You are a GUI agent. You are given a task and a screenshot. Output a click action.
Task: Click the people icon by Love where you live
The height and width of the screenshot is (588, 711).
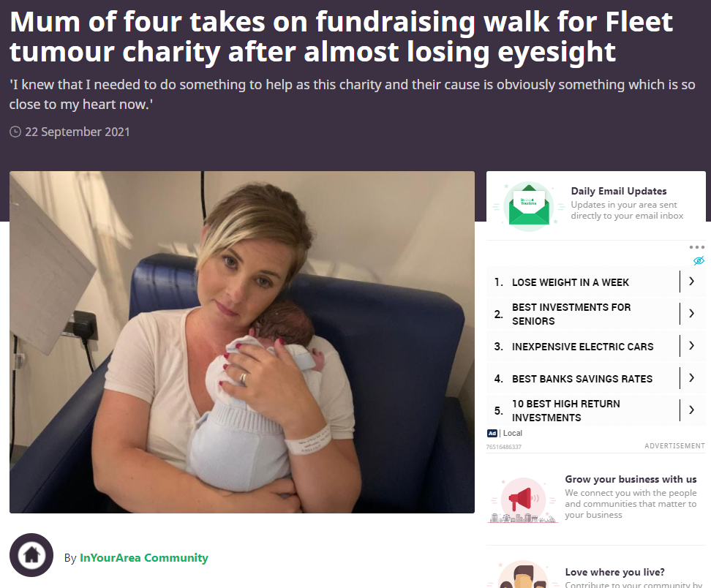tap(523, 574)
